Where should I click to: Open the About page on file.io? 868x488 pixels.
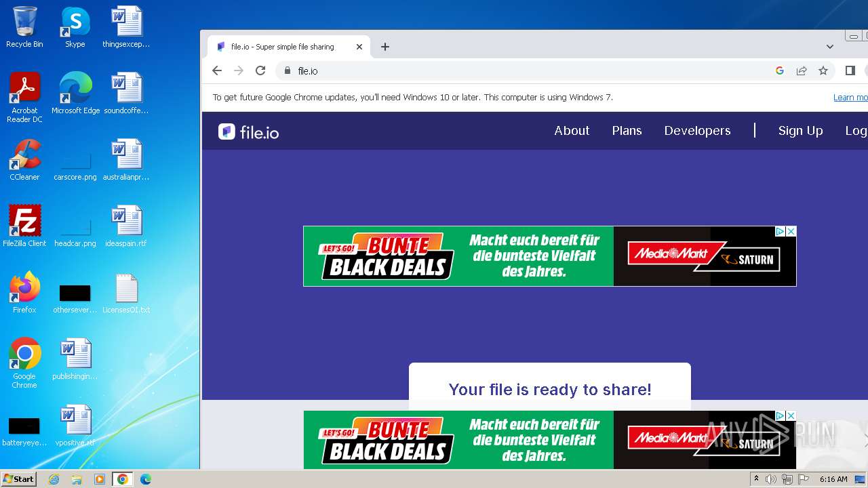[572, 131]
